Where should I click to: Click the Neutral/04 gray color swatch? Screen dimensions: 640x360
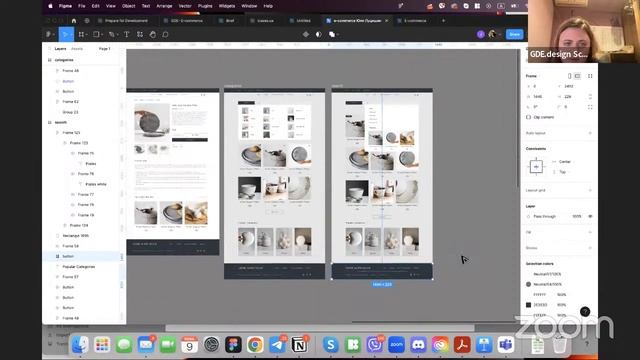[529, 284]
